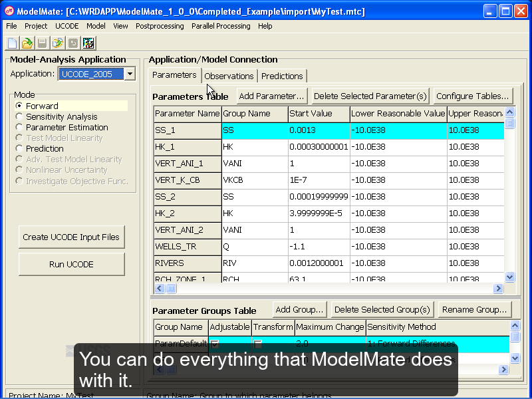Click Delete Selected Parameter(s) button
Image resolution: width=532 pixels, height=399 pixels.
pyautogui.click(x=370, y=96)
